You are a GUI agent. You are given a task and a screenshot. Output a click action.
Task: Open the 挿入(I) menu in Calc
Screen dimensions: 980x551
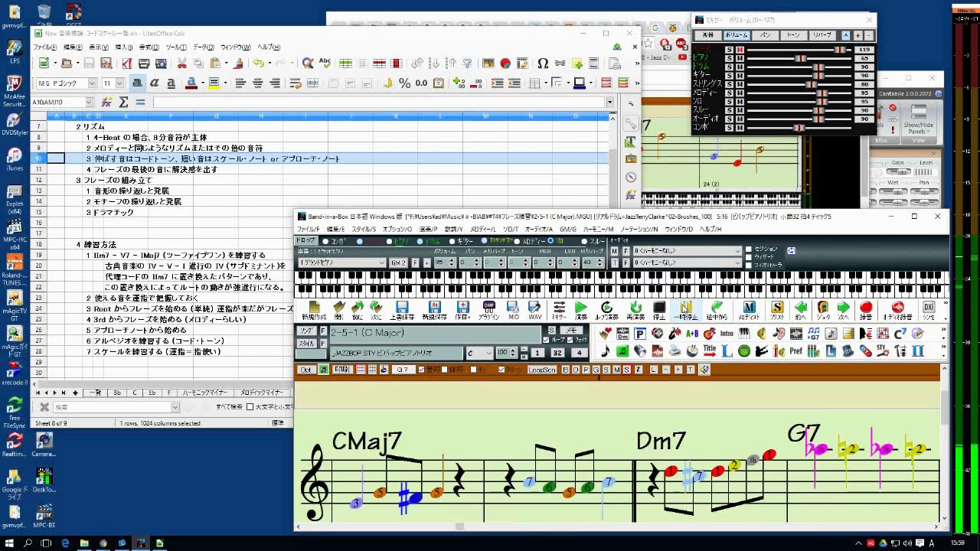click(123, 47)
